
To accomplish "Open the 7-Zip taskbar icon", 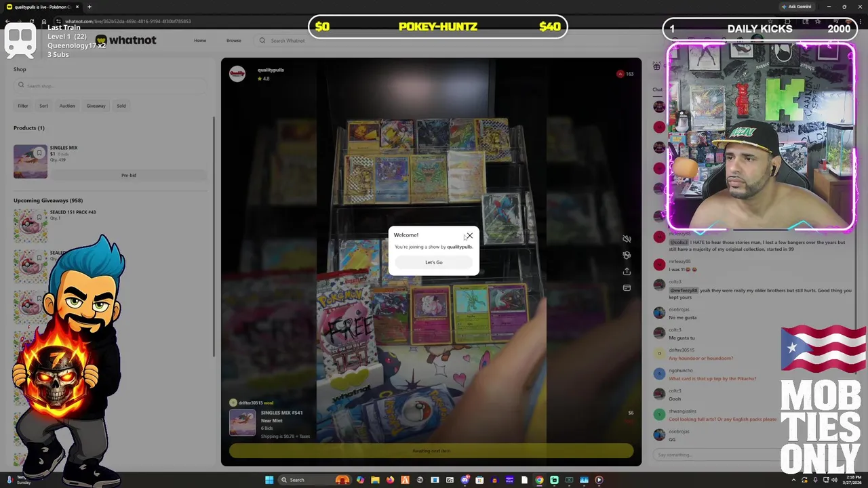I will click(x=450, y=480).
